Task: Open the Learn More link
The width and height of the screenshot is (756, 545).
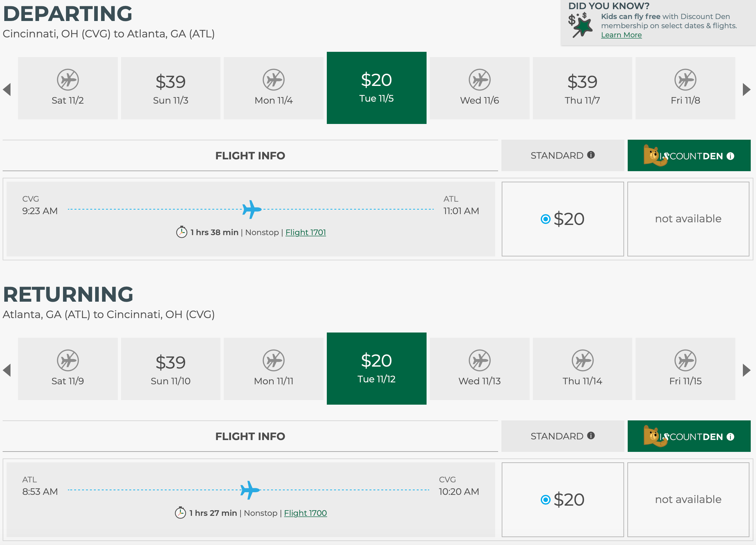Action: click(621, 35)
